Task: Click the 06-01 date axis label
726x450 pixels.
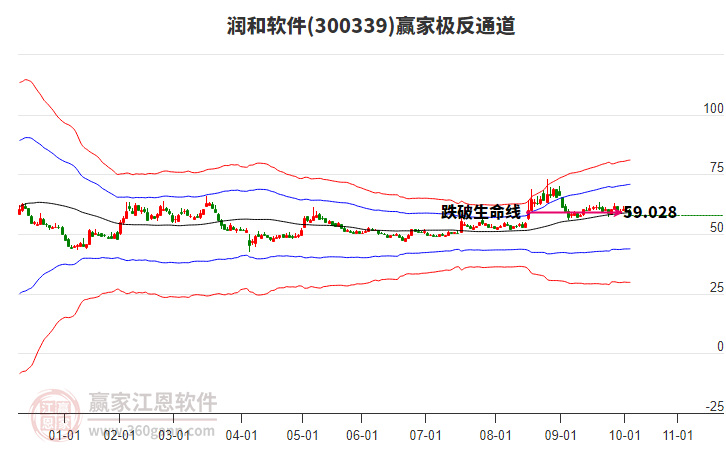Action: tap(362, 435)
